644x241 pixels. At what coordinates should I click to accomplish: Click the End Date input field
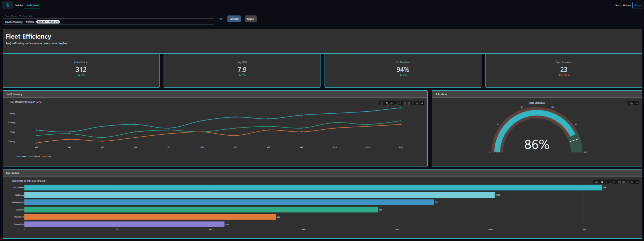(28, 16)
